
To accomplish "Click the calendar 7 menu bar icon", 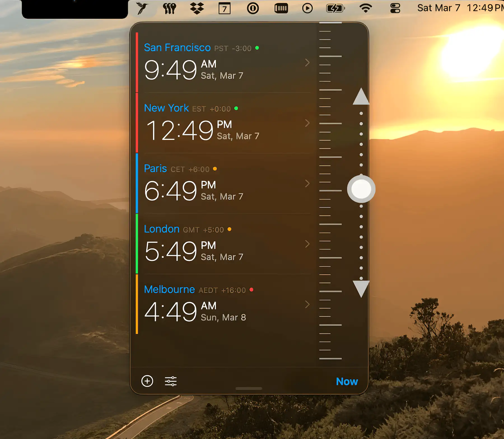I will pos(224,8).
